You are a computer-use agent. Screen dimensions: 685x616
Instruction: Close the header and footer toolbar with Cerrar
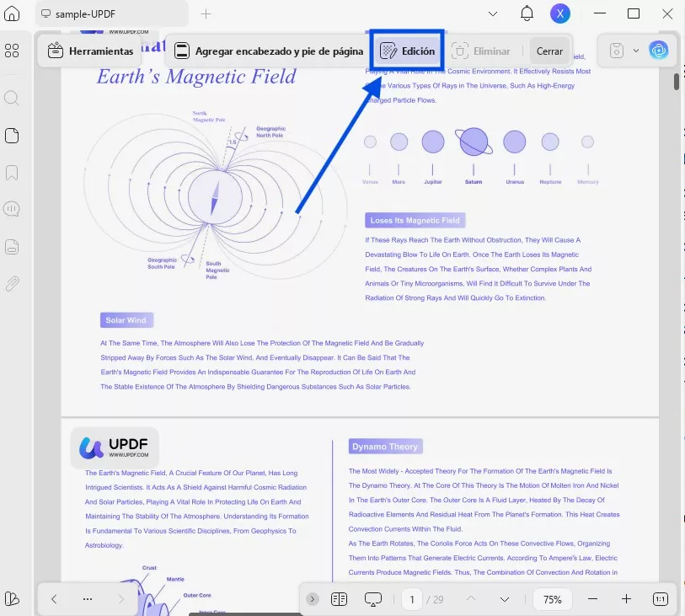click(549, 51)
